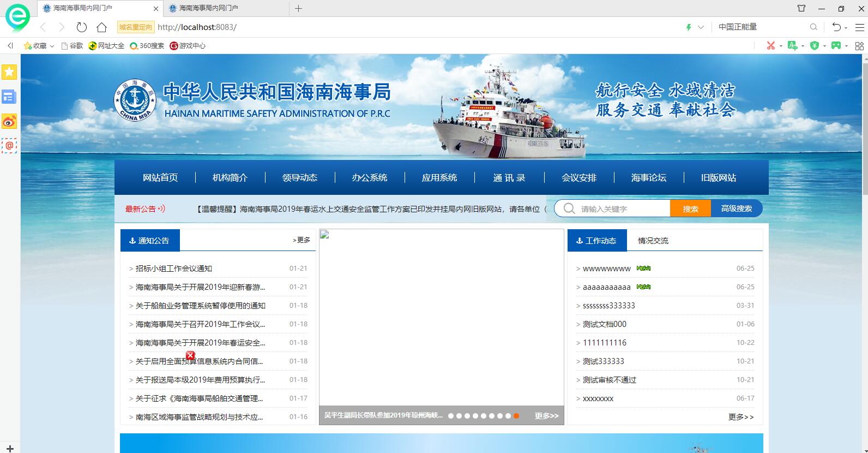
Task: Open 谷歌 bookmark
Action: pos(72,46)
